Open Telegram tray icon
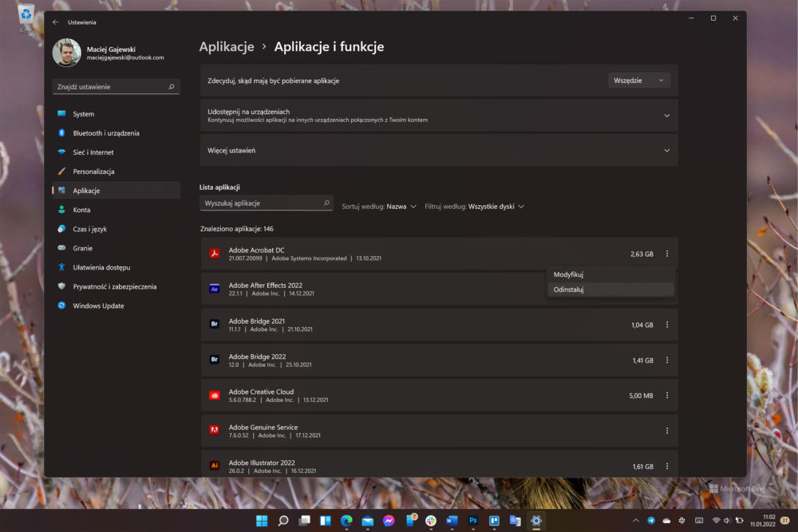Screen dimensions: 798x532 click(x=651, y=520)
